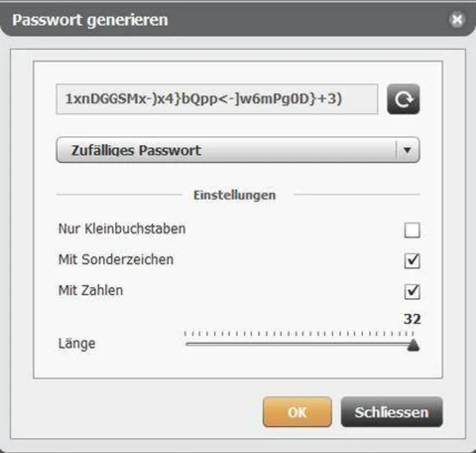Regenerate the password with the refresh icon
Screen dimensions: 476x453
coord(403,99)
